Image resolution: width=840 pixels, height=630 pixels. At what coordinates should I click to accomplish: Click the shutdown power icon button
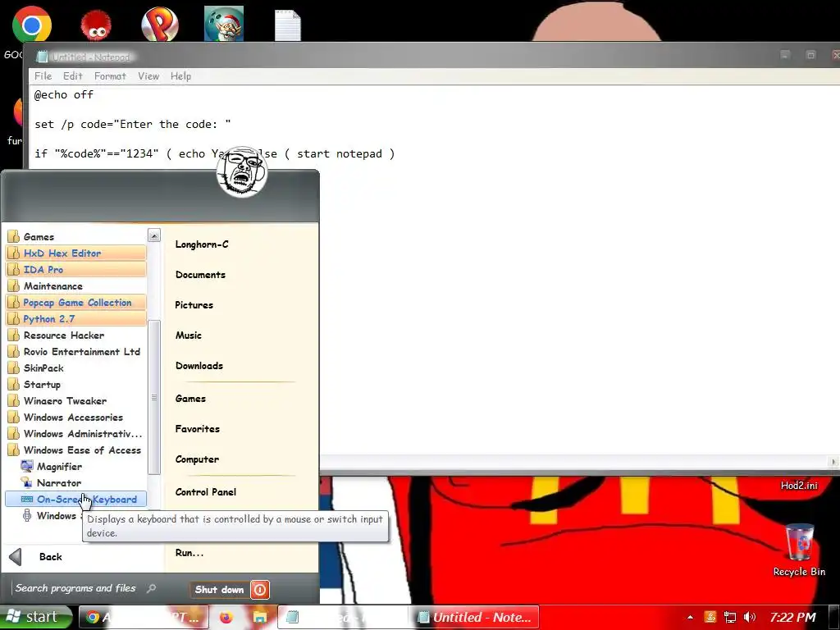(260, 590)
